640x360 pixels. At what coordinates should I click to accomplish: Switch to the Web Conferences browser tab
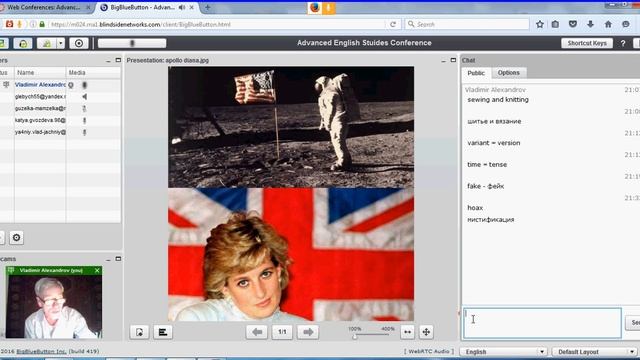(44, 7)
